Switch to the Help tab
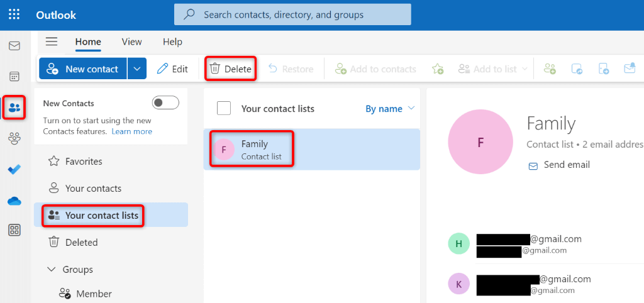The image size is (644, 303). [x=172, y=41]
